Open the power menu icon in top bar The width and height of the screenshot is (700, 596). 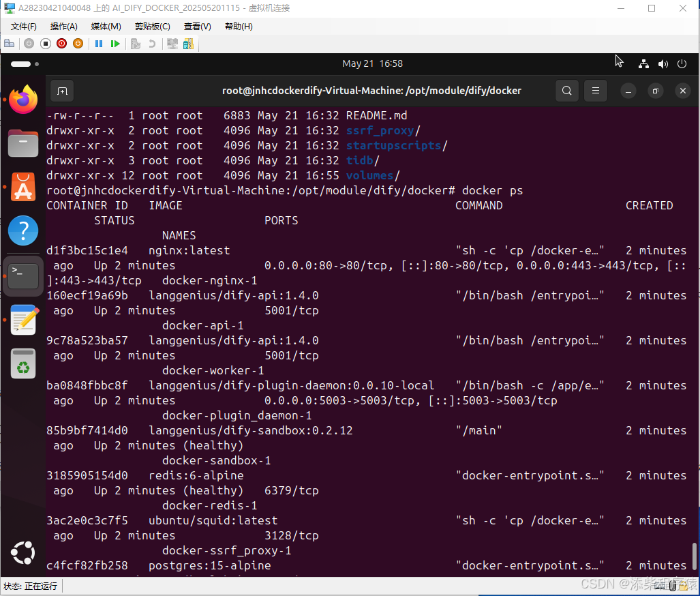click(682, 64)
